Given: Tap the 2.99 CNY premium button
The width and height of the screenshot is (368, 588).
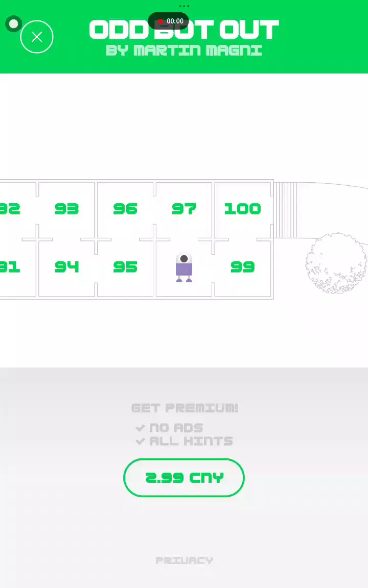Looking at the screenshot, I should 184,478.
